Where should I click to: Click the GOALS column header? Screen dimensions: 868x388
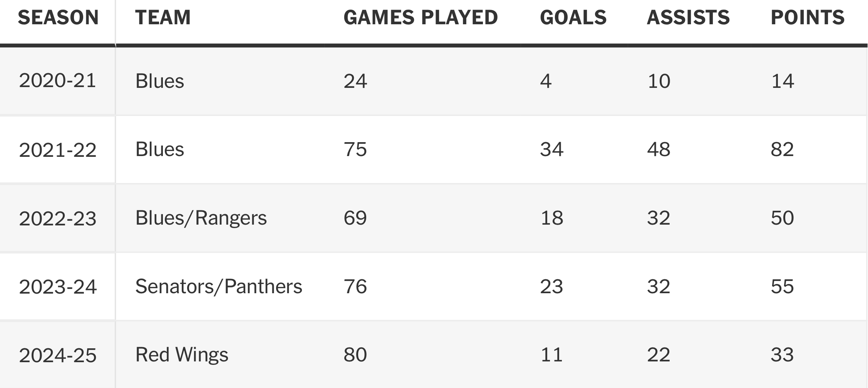[x=573, y=18]
